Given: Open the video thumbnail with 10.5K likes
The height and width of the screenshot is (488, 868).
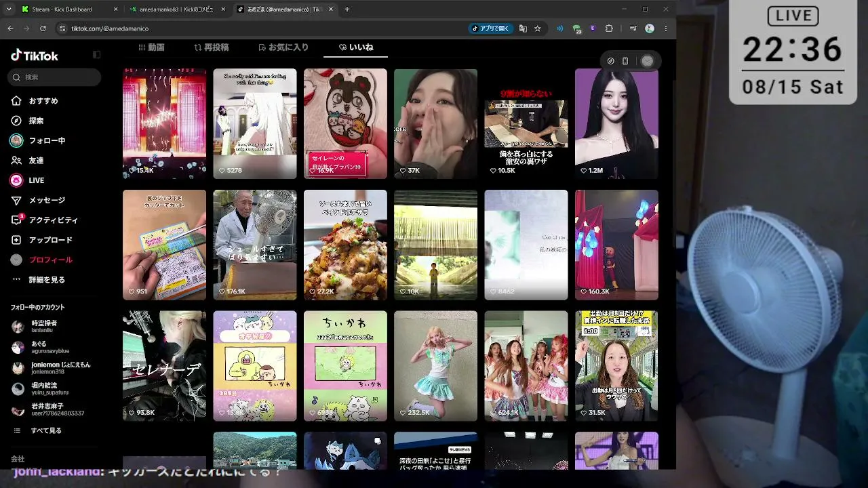Looking at the screenshot, I should (526, 123).
